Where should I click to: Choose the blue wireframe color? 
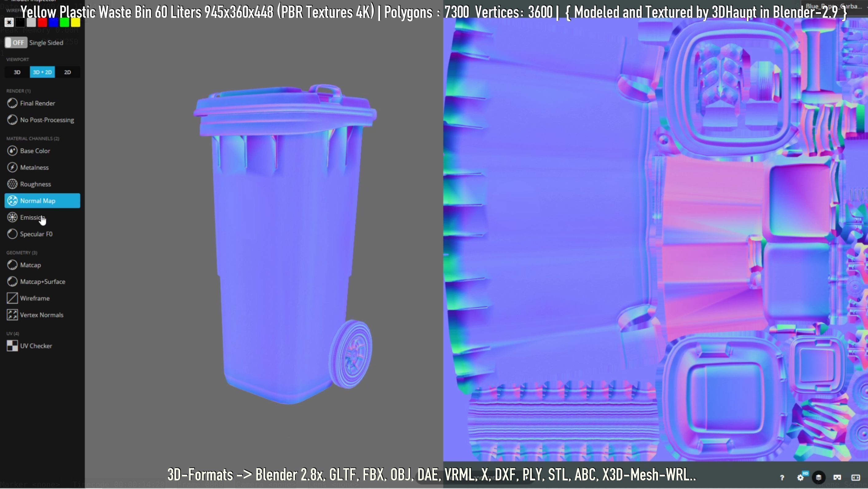(53, 22)
